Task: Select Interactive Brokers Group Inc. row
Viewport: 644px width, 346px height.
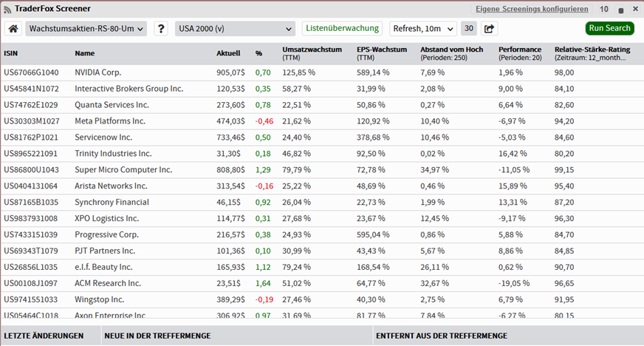Action: (x=322, y=89)
